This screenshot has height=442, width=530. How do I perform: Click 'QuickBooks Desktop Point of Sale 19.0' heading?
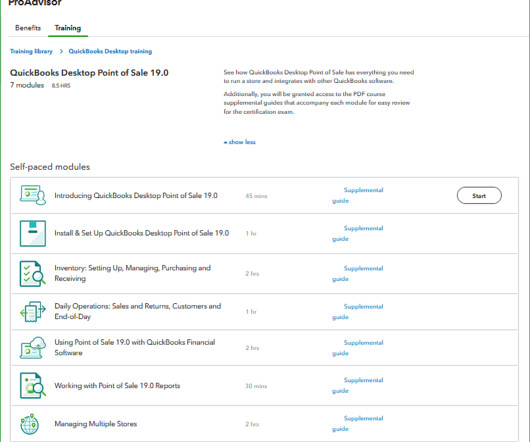(89, 73)
